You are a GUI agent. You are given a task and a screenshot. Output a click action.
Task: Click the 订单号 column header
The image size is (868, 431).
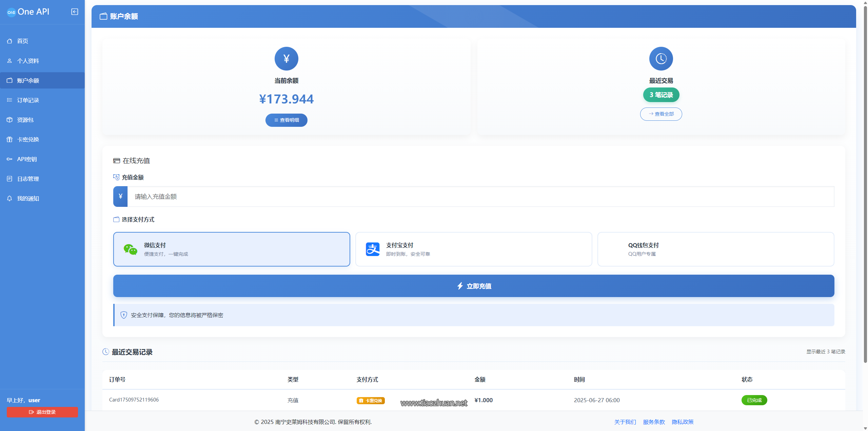pos(117,379)
